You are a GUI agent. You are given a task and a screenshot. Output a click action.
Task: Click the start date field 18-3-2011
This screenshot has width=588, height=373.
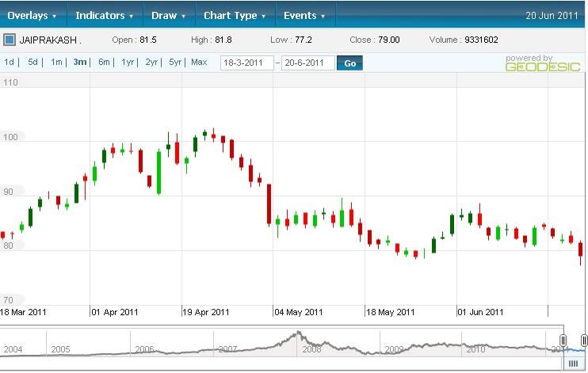coord(246,63)
